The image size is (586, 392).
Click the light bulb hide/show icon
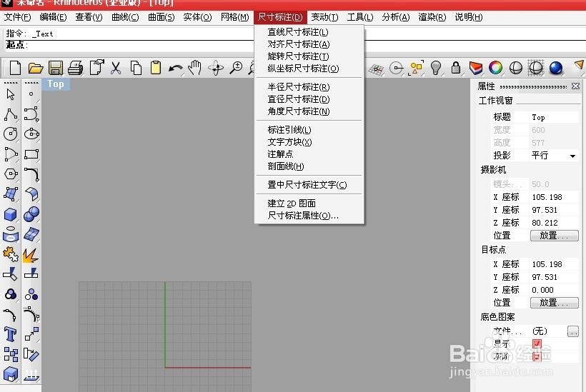point(436,68)
